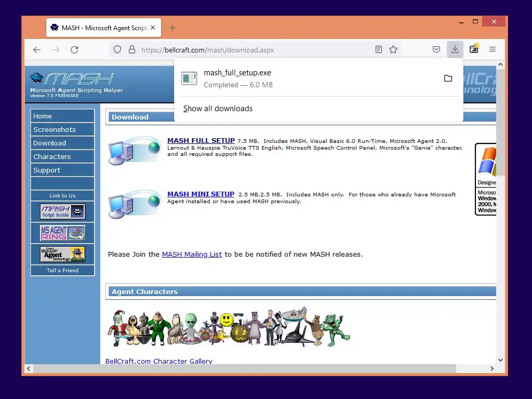Open Characters in the sidebar menu

coord(62,157)
